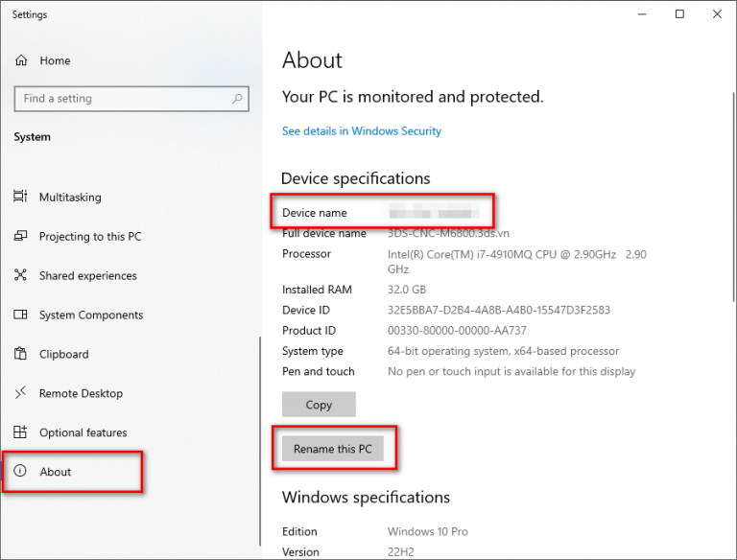Click the About info icon
The height and width of the screenshot is (560, 737).
(x=20, y=471)
